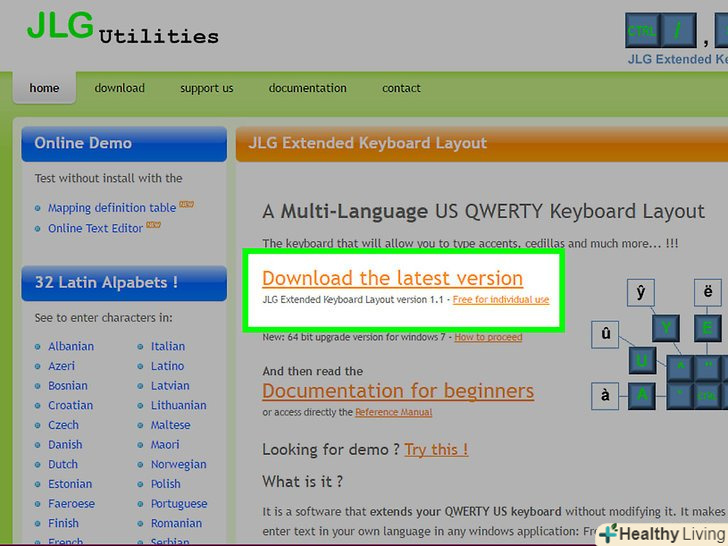Click the E key in keyboard diagram
This screenshot has height=546, width=728.
pos(708,328)
